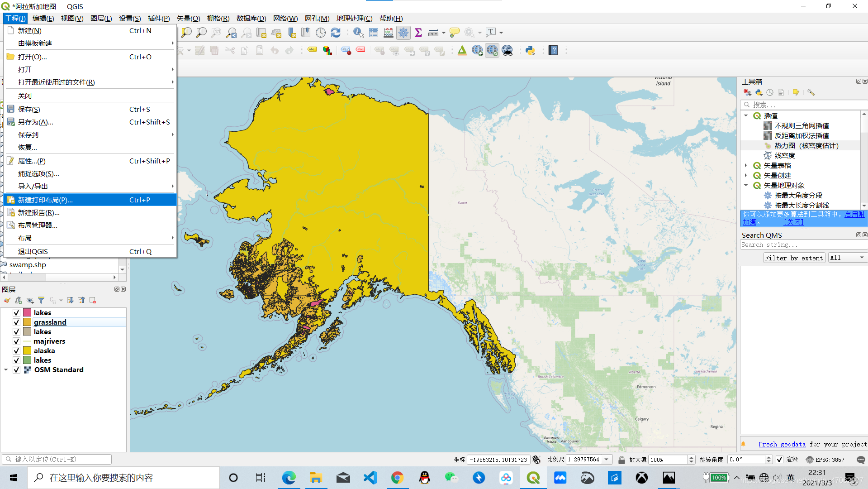The height and width of the screenshot is (489, 868).
Task: Click Expand All in layers panel
Action: point(70,300)
